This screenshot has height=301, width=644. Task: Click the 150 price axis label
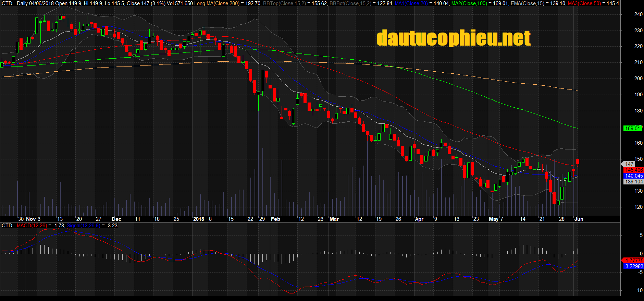pos(638,159)
